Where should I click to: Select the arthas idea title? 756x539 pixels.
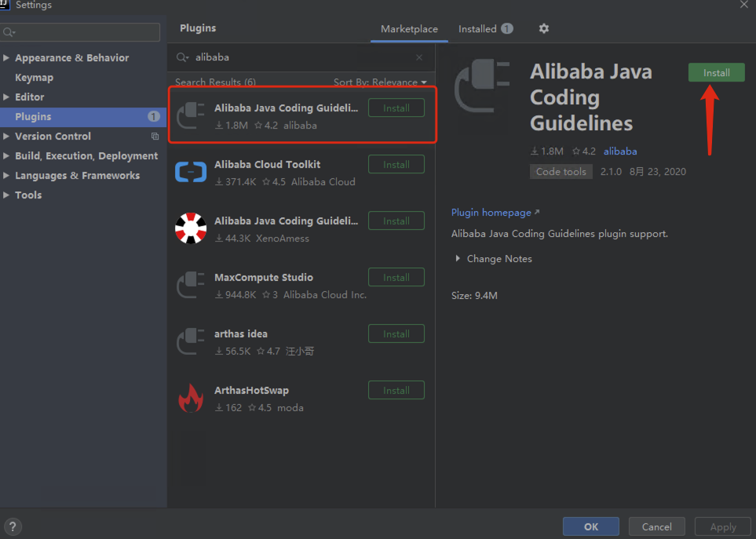click(x=241, y=333)
